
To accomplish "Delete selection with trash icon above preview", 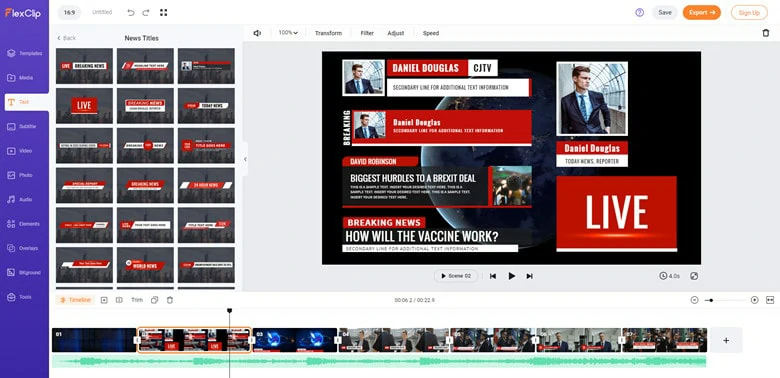I will pos(766,33).
